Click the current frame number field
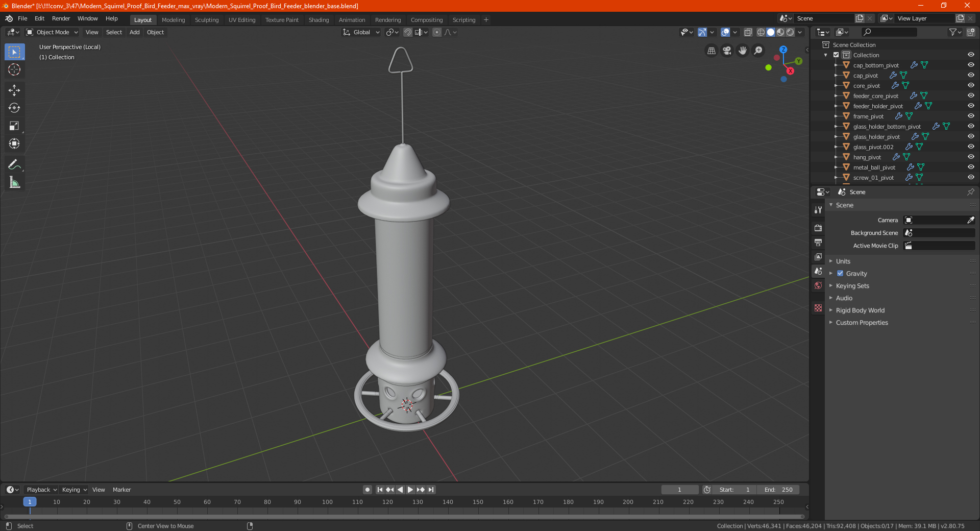980x531 pixels. point(680,490)
